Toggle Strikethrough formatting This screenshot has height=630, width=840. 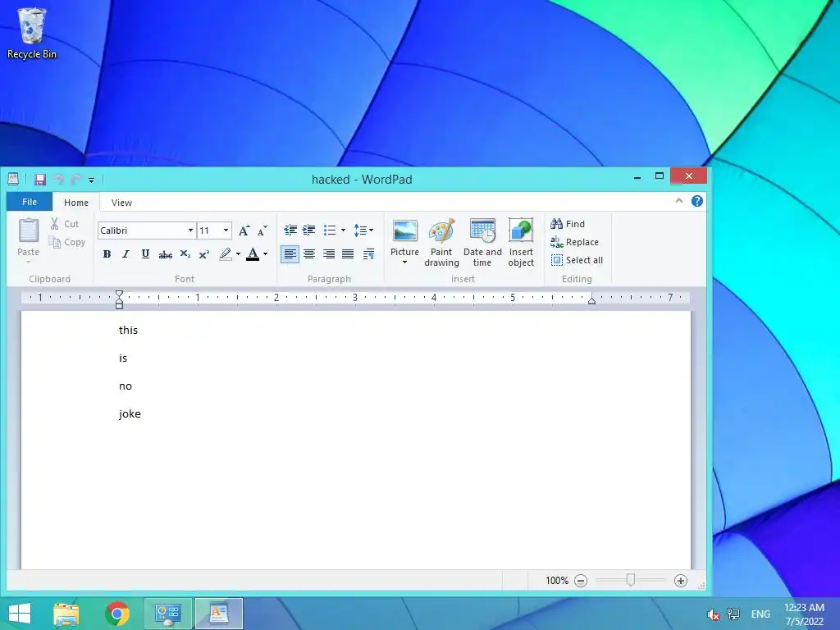[x=166, y=254]
